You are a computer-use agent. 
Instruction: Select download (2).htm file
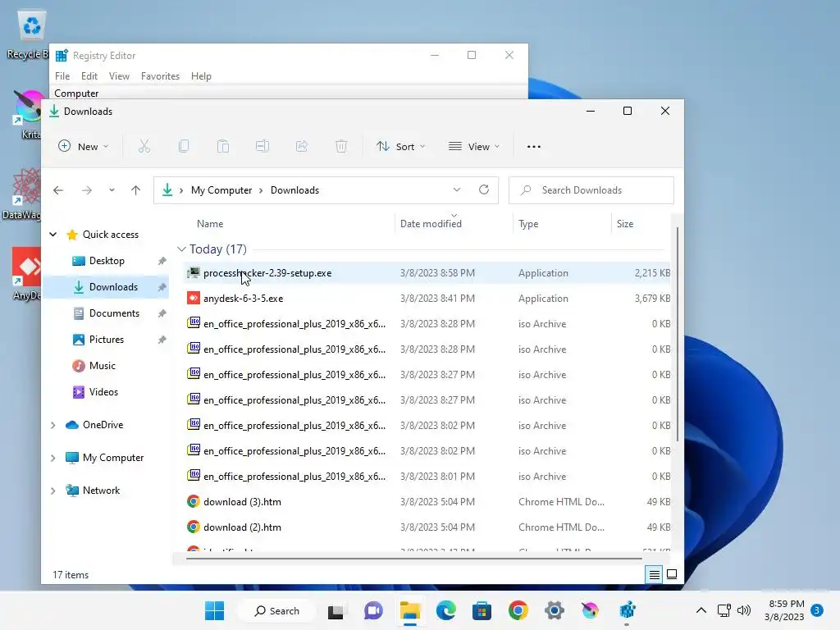coord(427,527)
